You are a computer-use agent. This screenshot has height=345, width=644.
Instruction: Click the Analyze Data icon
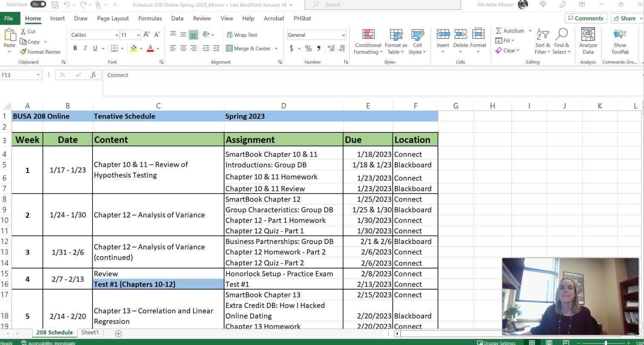(x=588, y=35)
